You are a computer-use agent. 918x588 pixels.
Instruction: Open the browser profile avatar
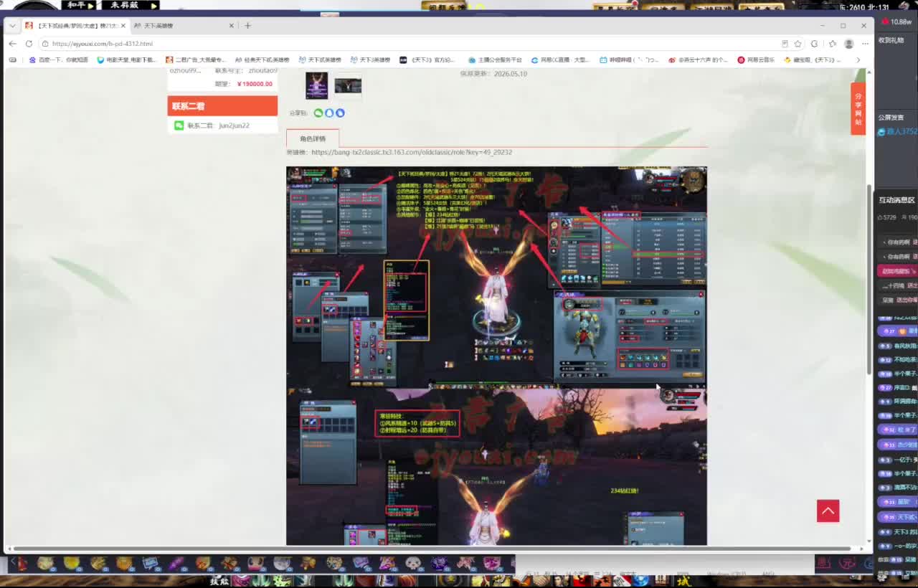[849, 44]
